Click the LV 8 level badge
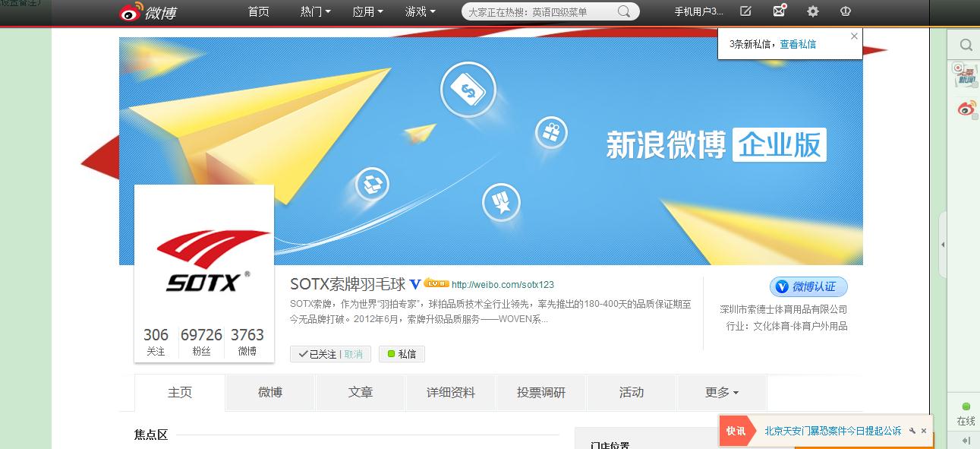Image resolution: width=980 pixels, height=449 pixels. (436, 283)
